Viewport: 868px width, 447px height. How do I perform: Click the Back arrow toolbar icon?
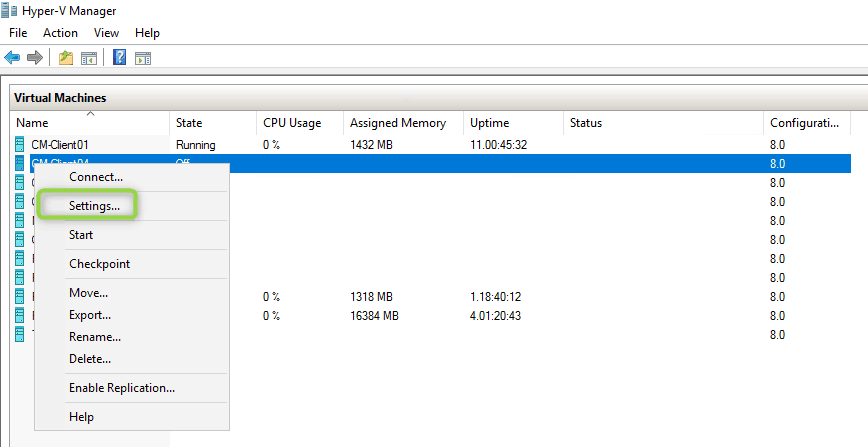click(12, 58)
